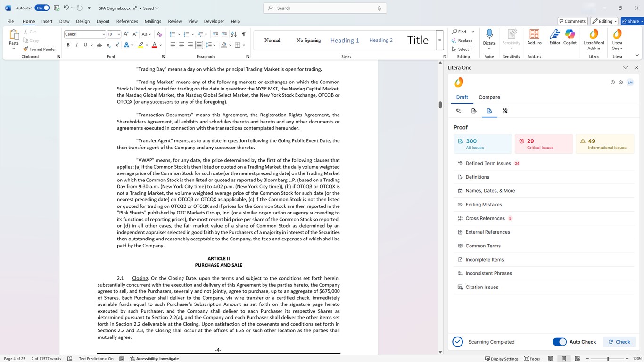Open the Paste options dropdown

click(x=14, y=49)
